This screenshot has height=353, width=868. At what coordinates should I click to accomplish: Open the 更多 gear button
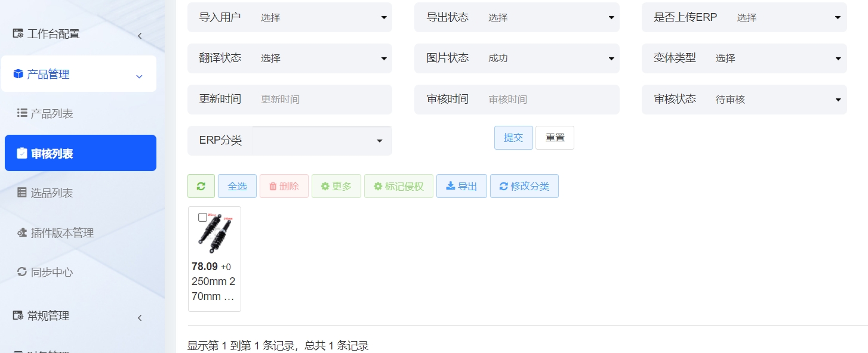pyautogui.click(x=336, y=186)
